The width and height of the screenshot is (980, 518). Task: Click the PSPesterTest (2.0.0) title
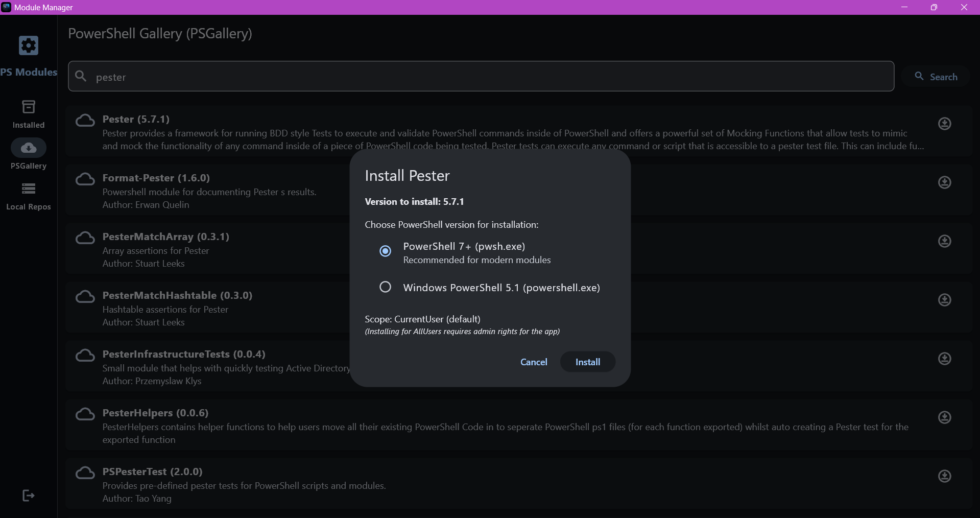click(152, 472)
